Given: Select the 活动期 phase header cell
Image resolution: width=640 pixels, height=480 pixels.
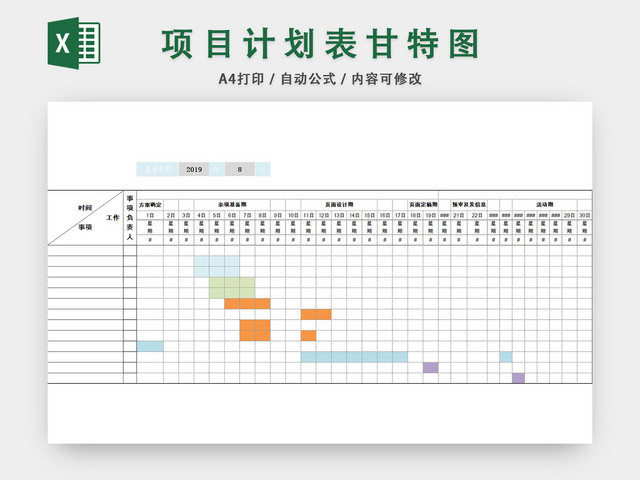Looking at the screenshot, I should (545, 204).
